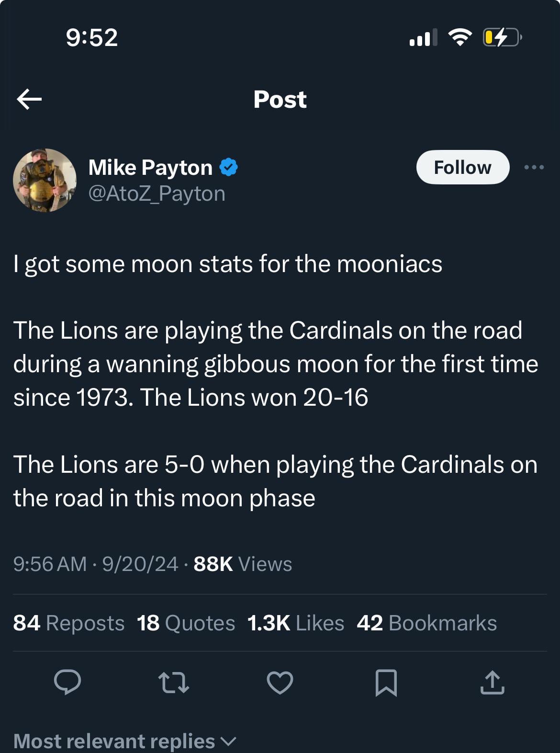View the 84 Reposts list
560x753 pixels.
pyautogui.click(x=69, y=623)
